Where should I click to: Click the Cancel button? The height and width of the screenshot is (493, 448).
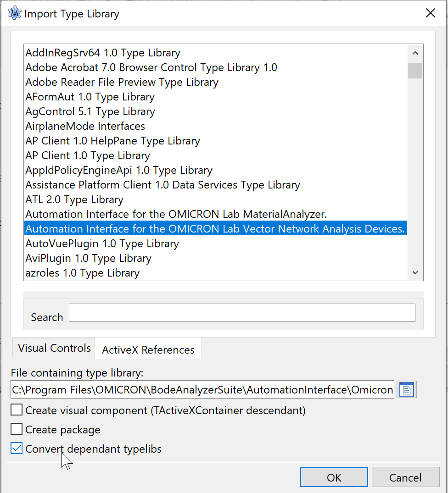(405, 477)
